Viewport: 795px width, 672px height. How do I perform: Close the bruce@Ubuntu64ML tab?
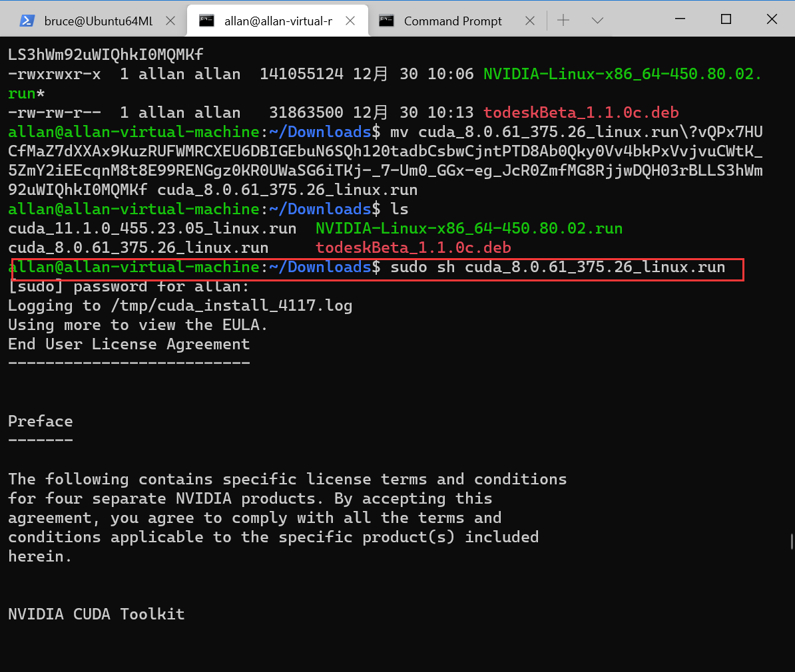coord(170,21)
